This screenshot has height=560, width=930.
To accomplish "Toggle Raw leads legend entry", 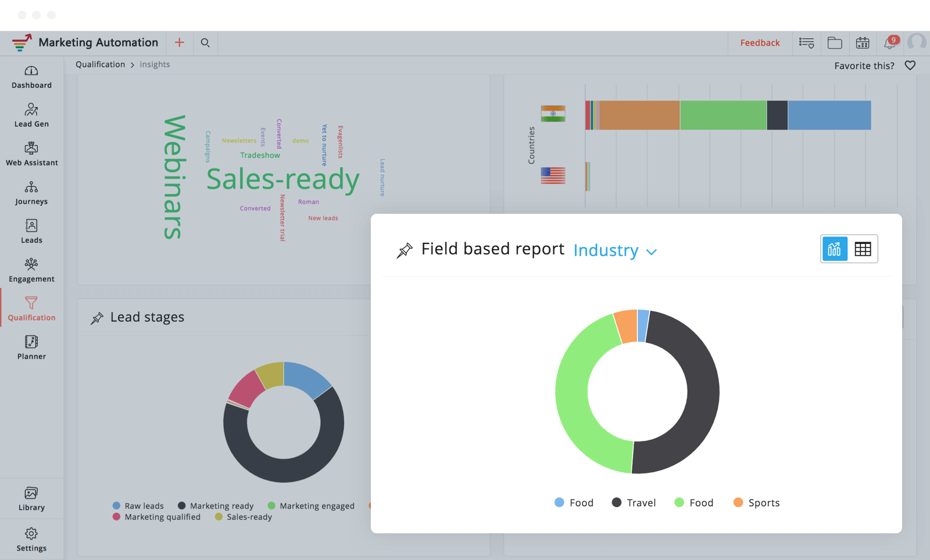I will click(x=138, y=506).
